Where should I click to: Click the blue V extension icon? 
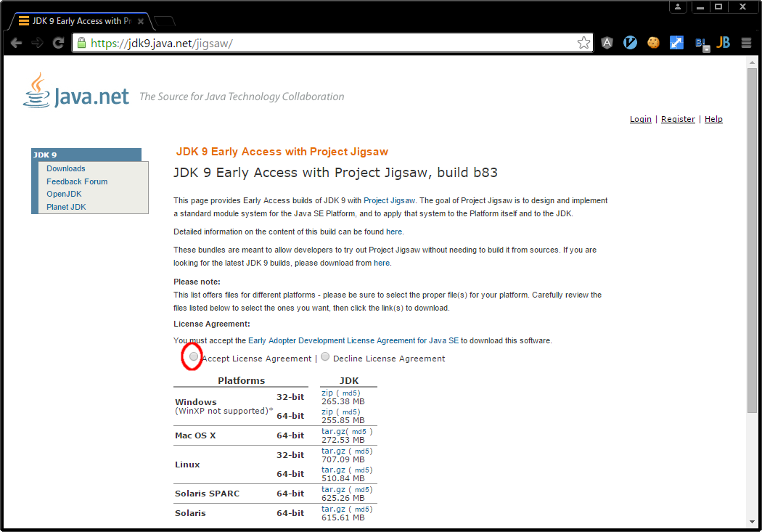pyautogui.click(x=630, y=42)
